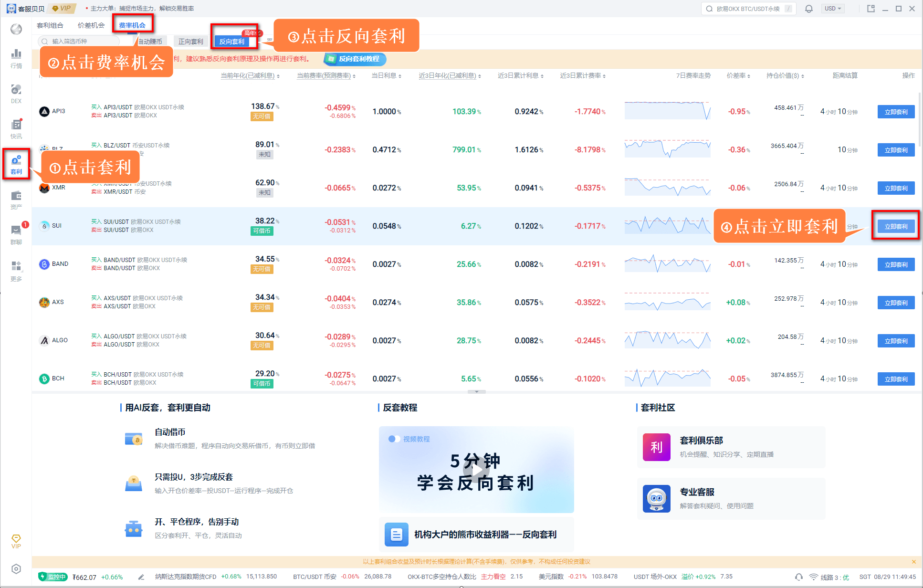This screenshot has width=923, height=588.
Task: Open the 套利 arbitrage sidebar icon
Action: 16,164
